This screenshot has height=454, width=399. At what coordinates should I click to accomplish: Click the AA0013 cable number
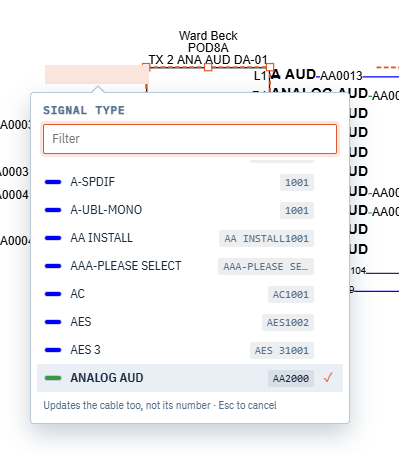341,76
